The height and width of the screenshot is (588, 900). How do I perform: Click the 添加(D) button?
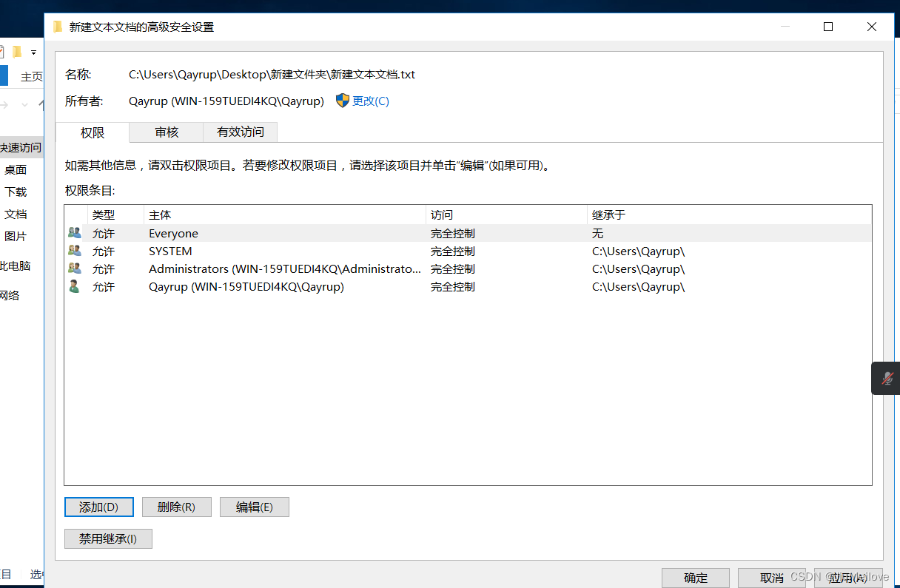(99, 507)
